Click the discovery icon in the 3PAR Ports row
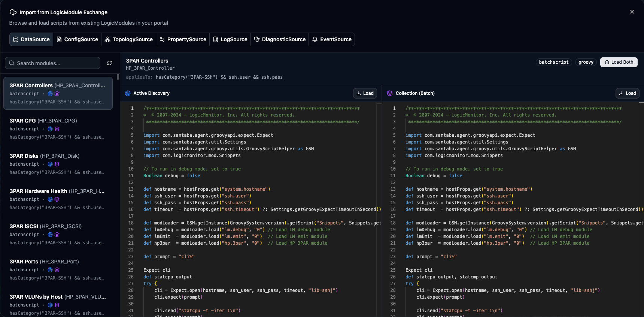This screenshot has width=644, height=317. click(50, 270)
